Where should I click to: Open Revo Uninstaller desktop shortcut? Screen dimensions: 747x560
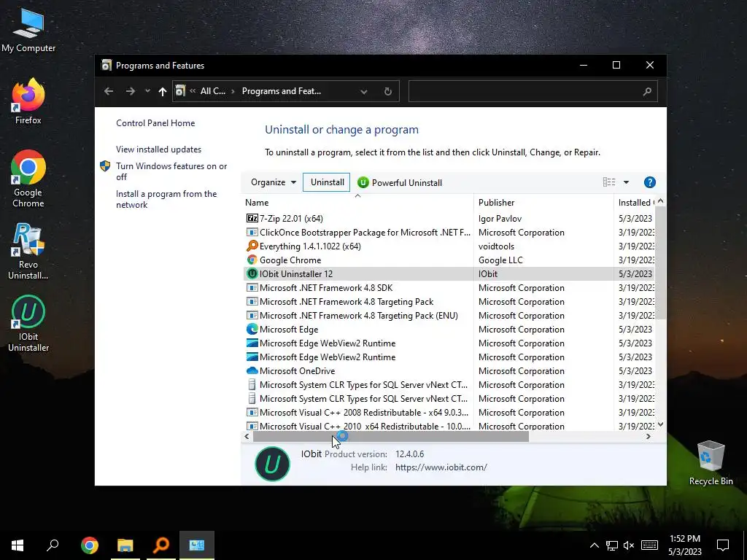point(28,251)
